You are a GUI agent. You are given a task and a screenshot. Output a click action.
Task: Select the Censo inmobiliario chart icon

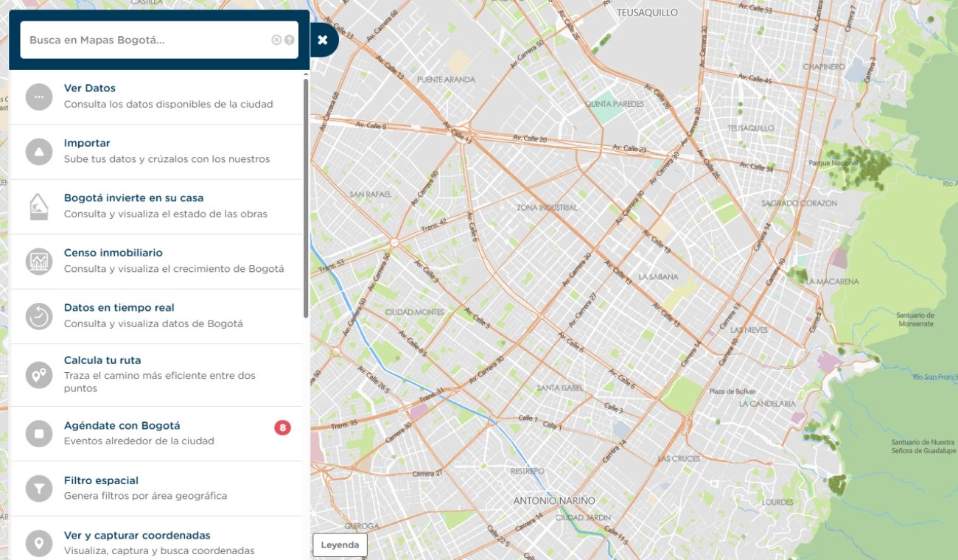coord(39,262)
